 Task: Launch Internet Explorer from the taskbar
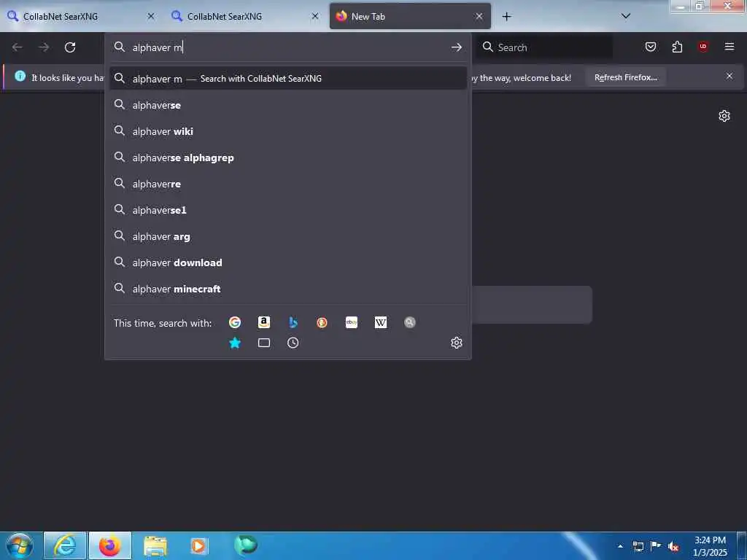(x=65, y=545)
